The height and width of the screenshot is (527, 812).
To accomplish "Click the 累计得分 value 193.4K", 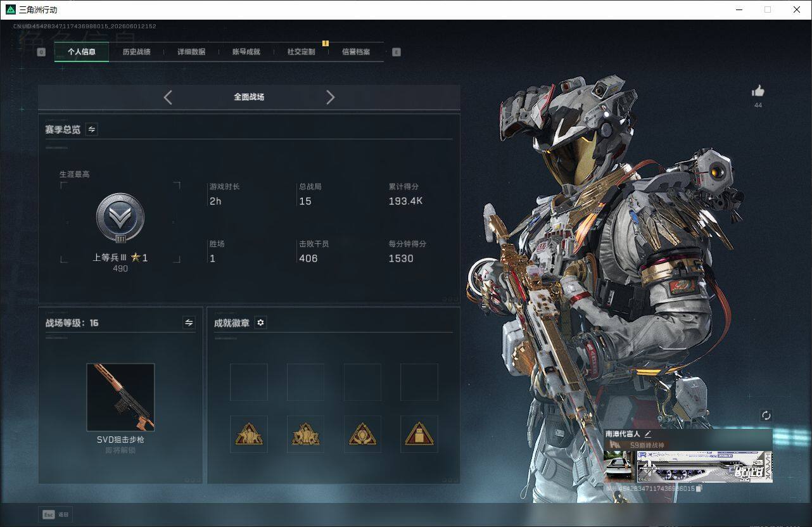I will (405, 201).
